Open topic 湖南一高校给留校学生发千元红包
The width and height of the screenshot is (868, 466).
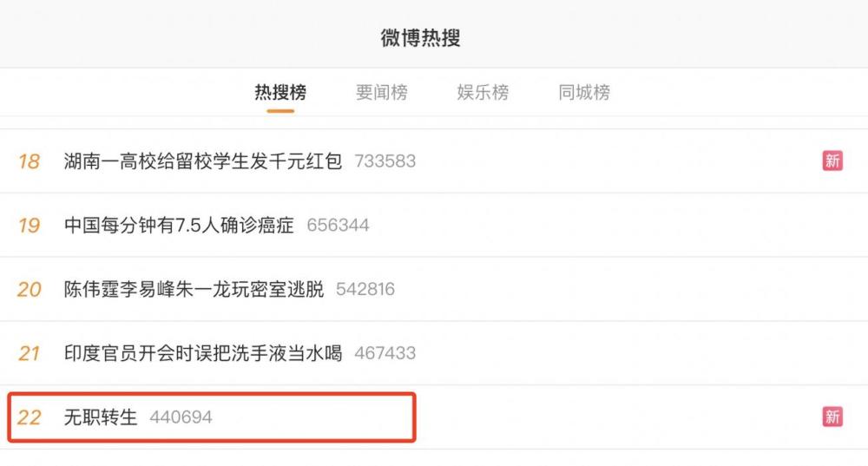[x=202, y=161]
